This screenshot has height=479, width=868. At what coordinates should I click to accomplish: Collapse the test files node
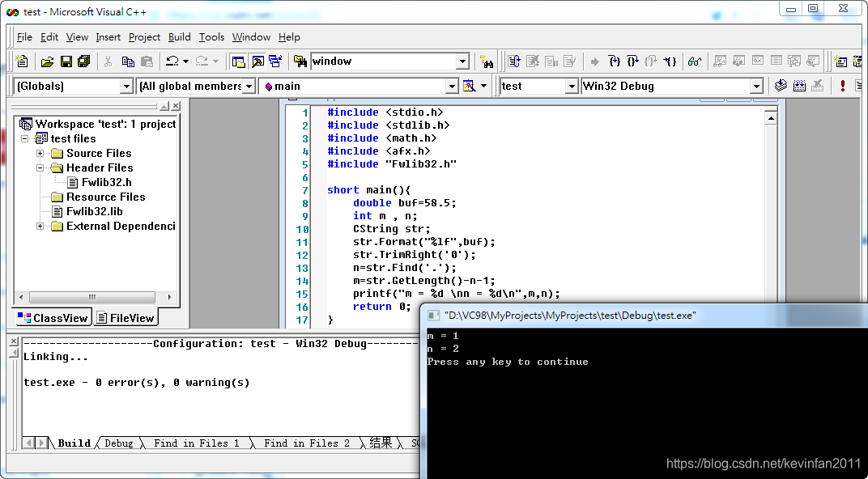24,139
